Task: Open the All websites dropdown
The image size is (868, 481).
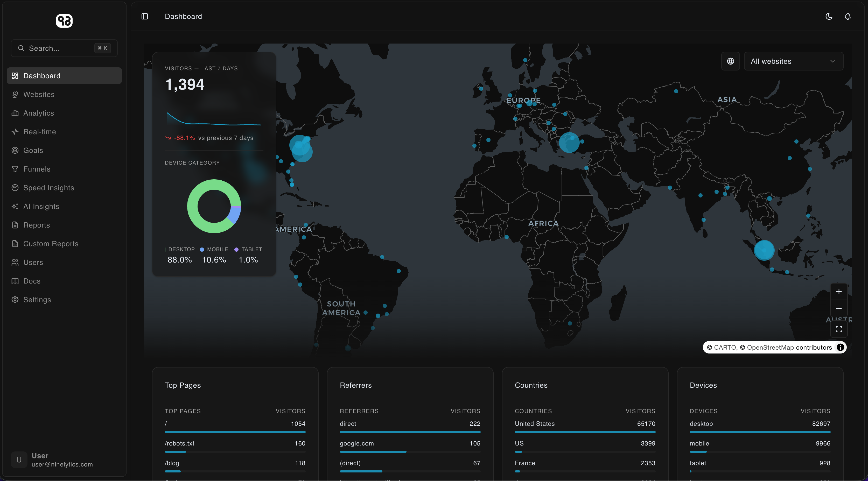Action: tap(793, 61)
